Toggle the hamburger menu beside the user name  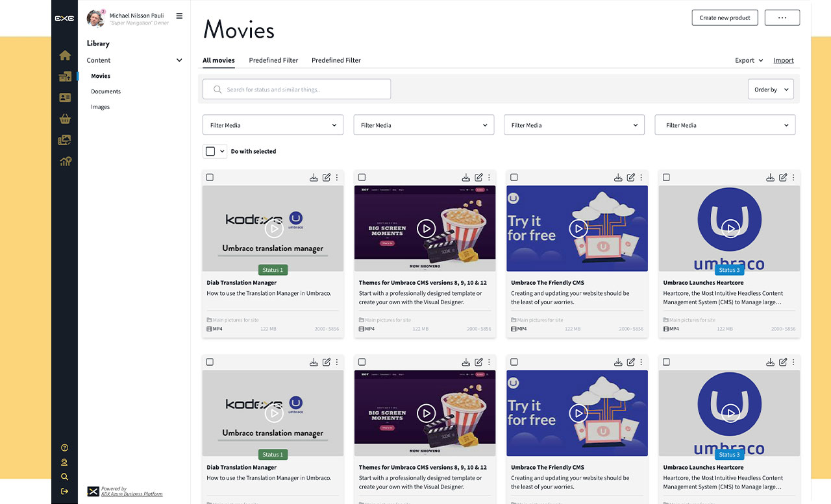pyautogui.click(x=179, y=16)
